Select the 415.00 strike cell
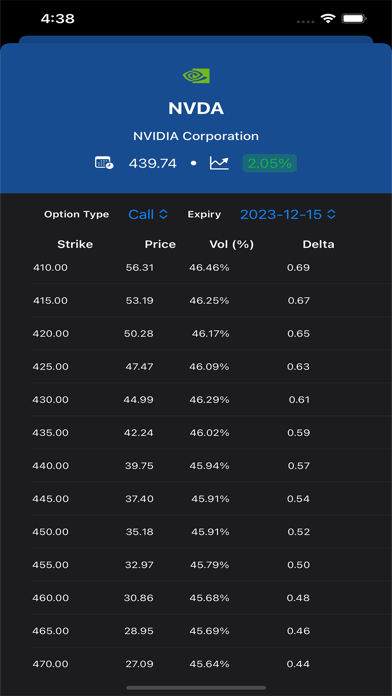This screenshot has width=392, height=696. coord(50,301)
